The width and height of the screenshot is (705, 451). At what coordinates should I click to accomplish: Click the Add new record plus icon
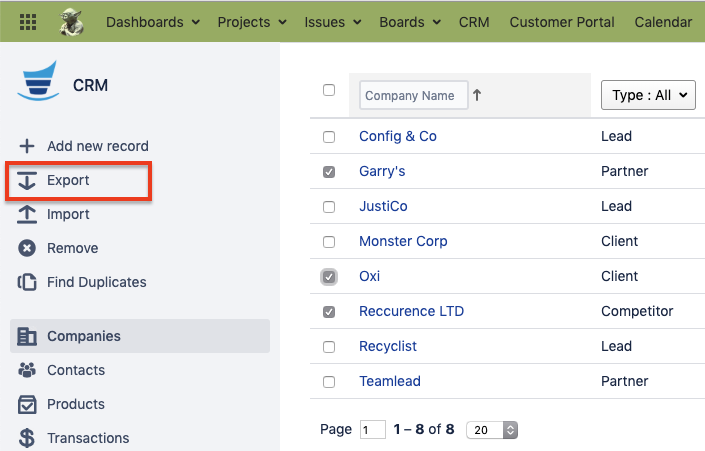coord(27,146)
